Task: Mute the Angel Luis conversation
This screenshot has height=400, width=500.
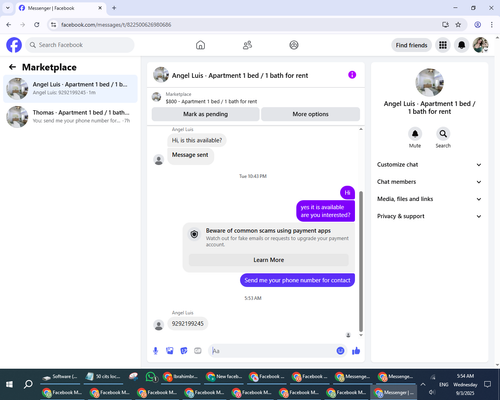Action: (415, 134)
